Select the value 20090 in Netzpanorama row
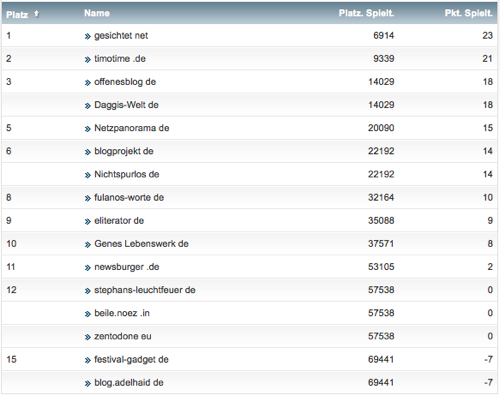The height and width of the screenshot is (396, 500). pos(381,128)
